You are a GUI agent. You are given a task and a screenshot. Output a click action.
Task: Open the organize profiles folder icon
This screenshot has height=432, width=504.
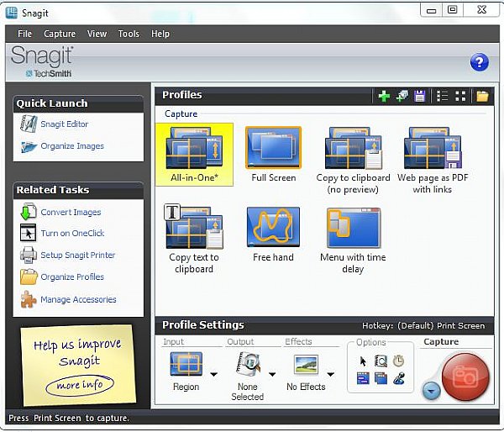[x=482, y=96]
